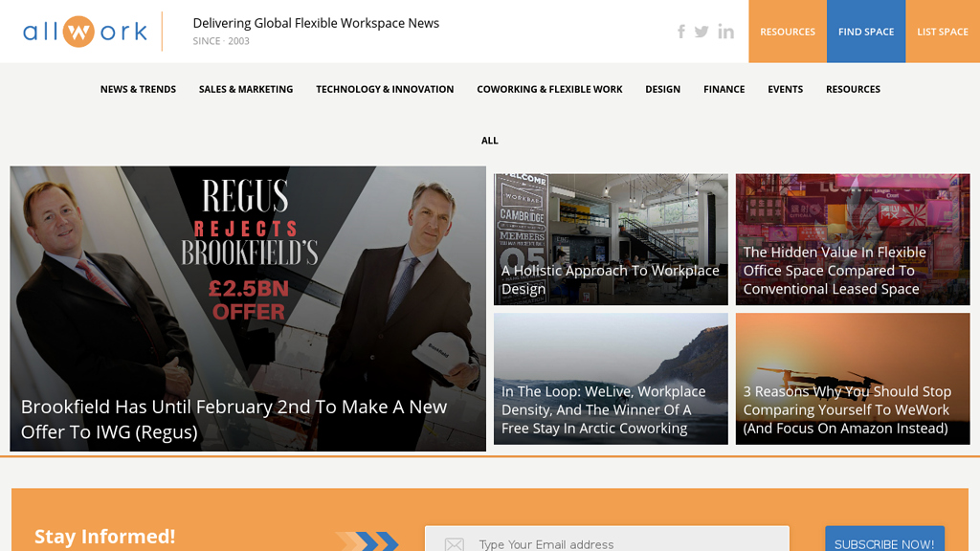Open the Sales & Marketing menu

[x=246, y=89]
